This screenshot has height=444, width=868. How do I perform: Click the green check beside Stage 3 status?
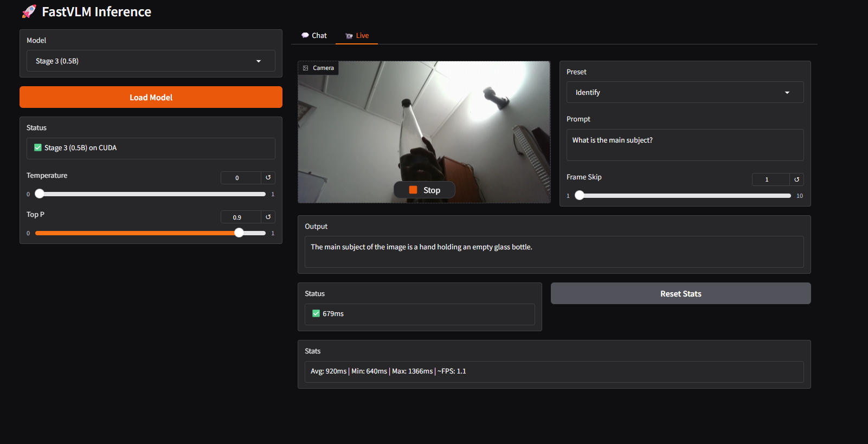(38, 147)
